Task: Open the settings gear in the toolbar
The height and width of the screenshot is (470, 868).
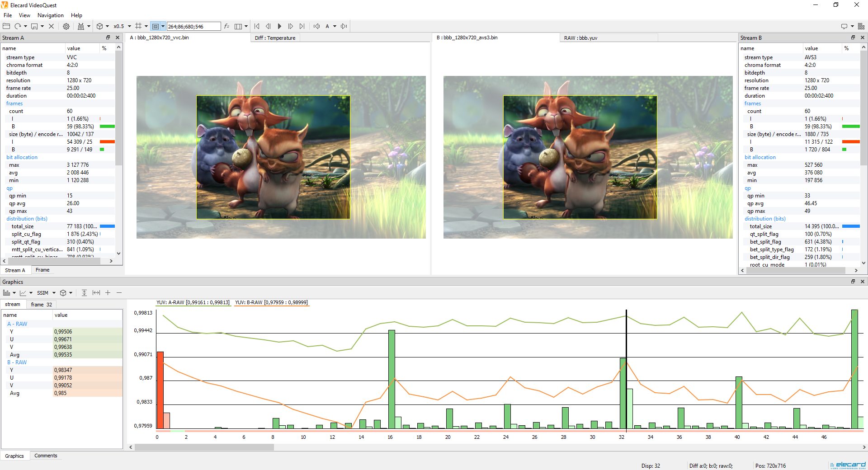Action: (66, 26)
